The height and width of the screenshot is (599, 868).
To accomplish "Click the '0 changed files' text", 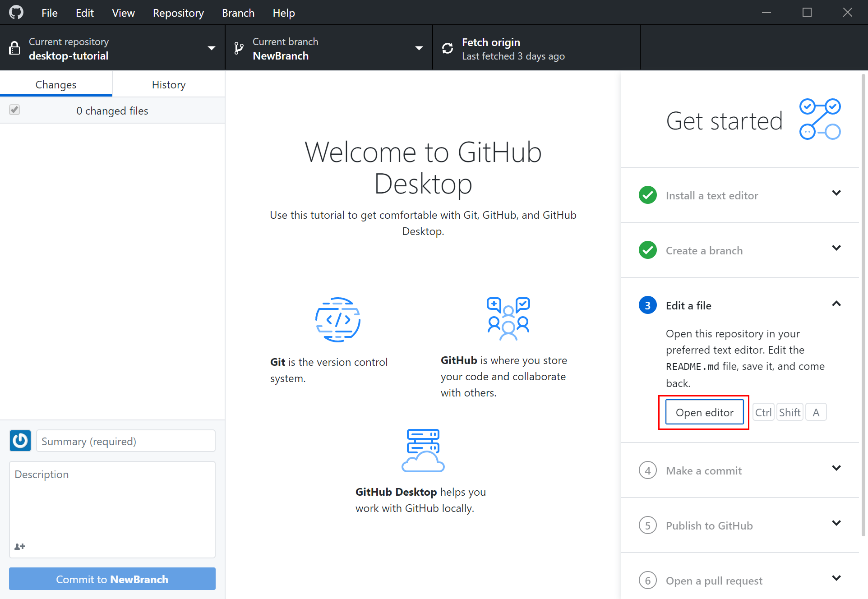I will coord(112,111).
